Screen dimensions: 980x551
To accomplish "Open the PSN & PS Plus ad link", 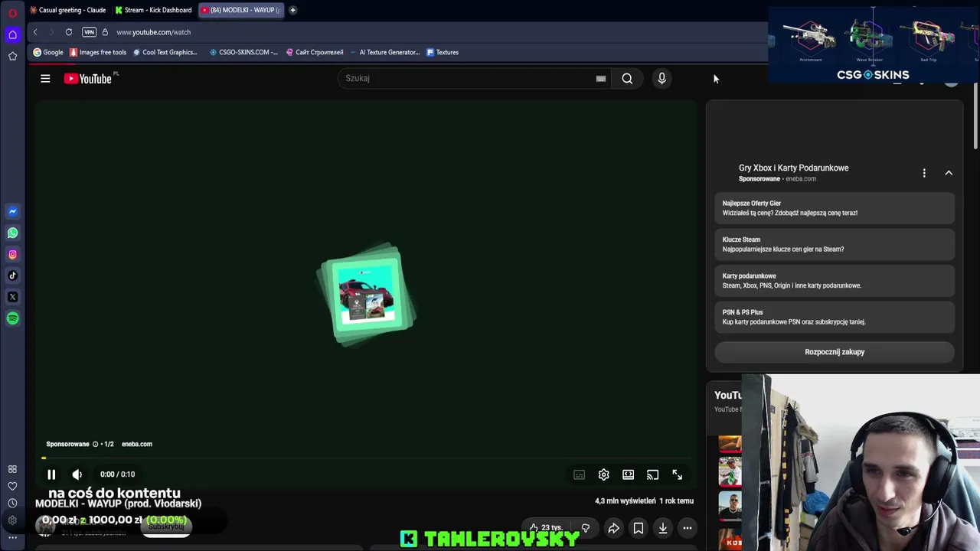I will (x=835, y=317).
